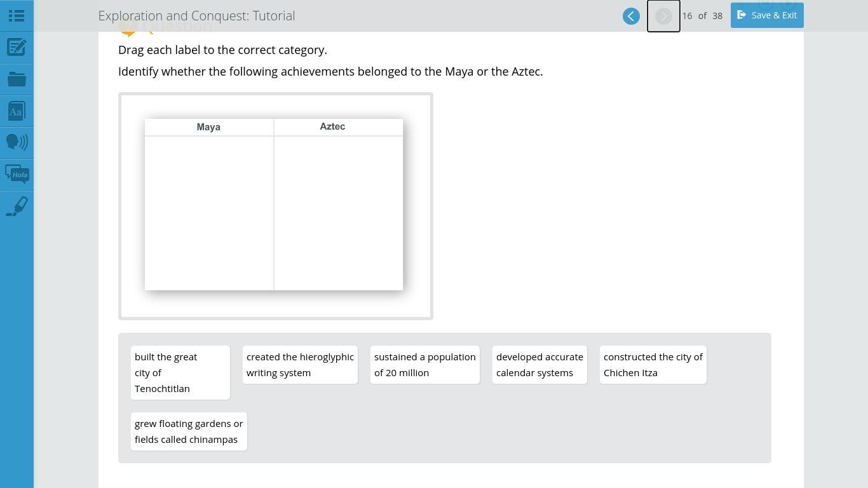The image size is (868, 488).
Task: Open the table of contents list icon
Action: (17, 16)
